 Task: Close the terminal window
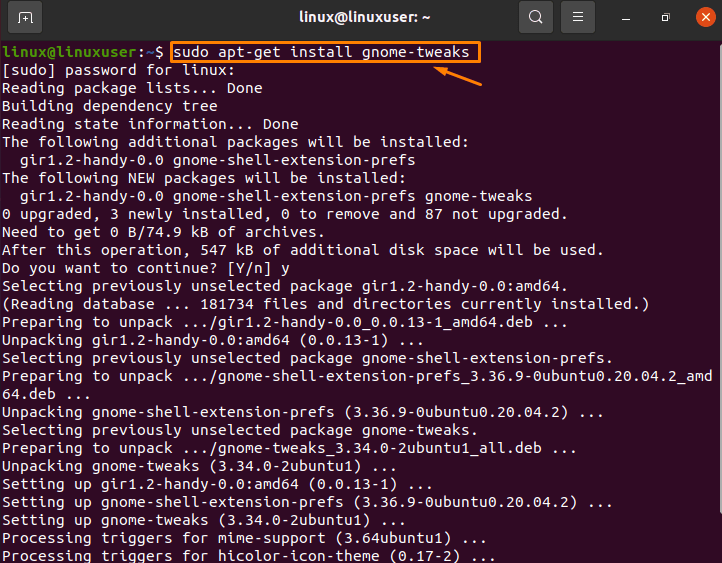[x=705, y=17]
